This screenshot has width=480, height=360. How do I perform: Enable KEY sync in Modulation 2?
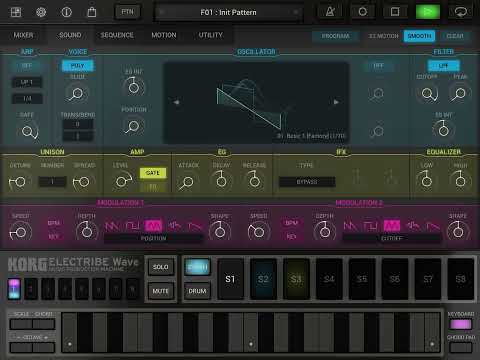pos(291,236)
